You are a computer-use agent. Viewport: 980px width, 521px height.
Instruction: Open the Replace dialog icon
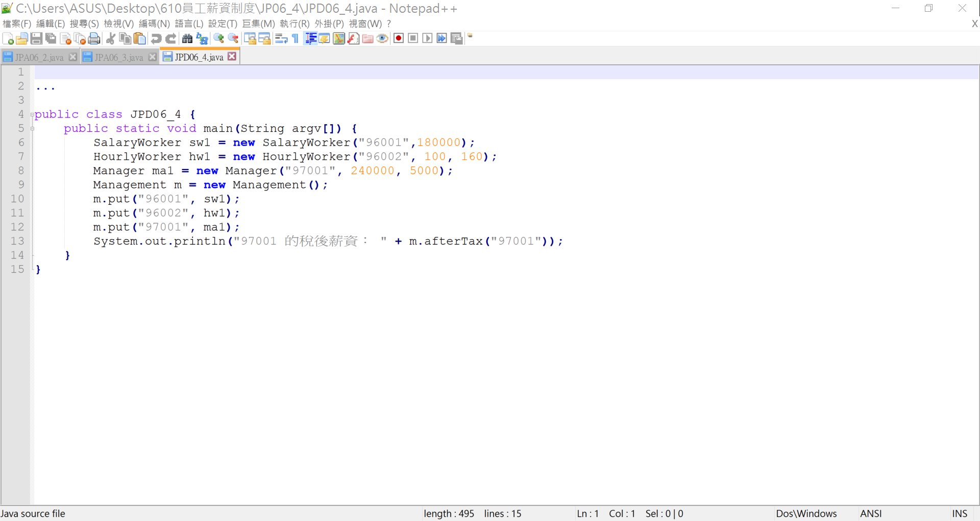pyautogui.click(x=202, y=39)
